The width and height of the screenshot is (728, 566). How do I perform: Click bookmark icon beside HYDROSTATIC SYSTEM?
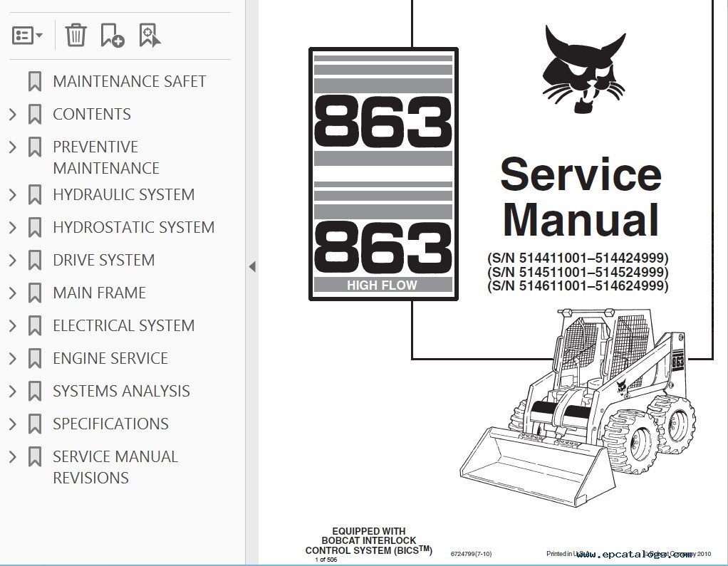point(35,227)
